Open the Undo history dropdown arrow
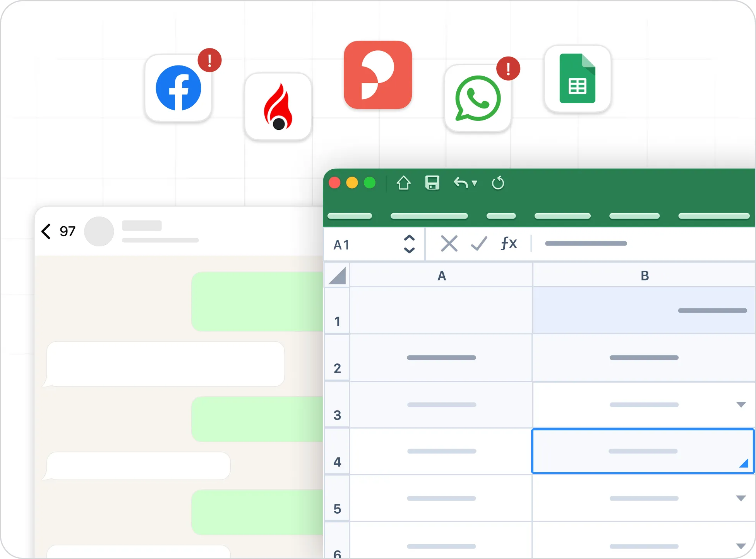Screen dimensions: 756x559 (475, 183)
